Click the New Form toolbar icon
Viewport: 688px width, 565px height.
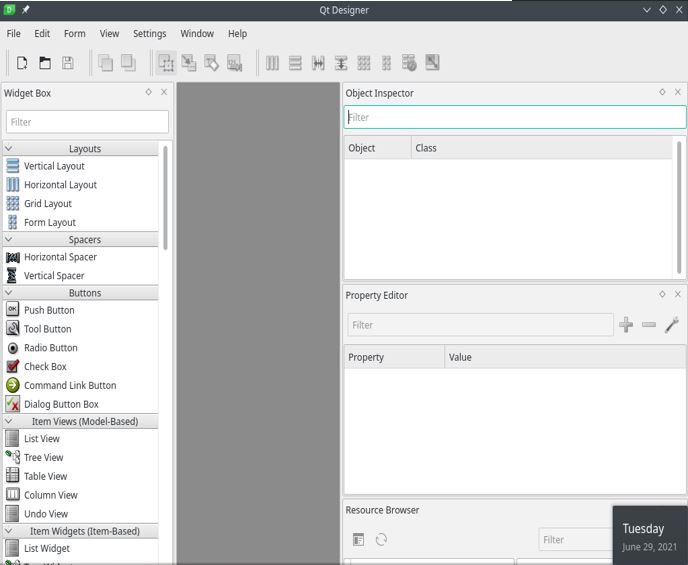(x=22, y=63)
